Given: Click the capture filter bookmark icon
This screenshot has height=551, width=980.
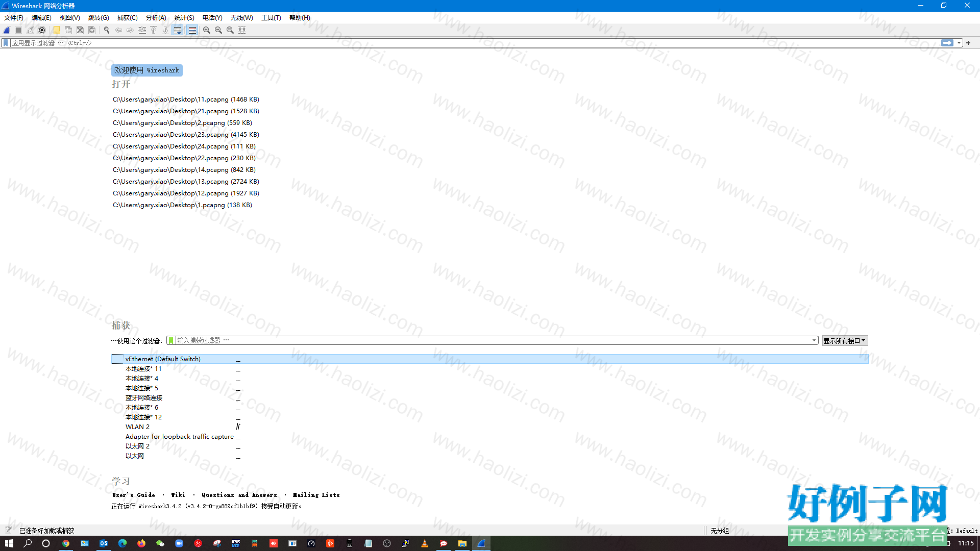Looking at the screenshot, I should point(171,340).
